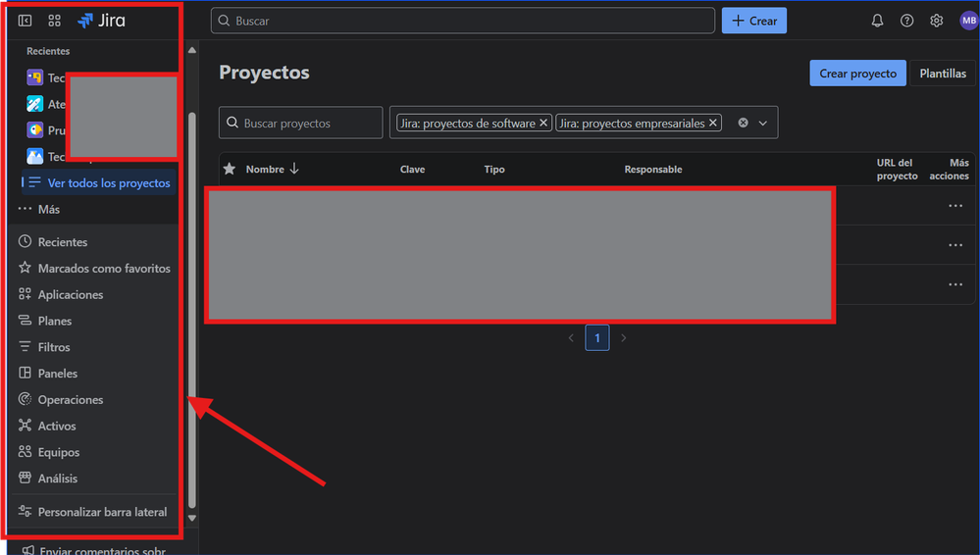The width and height of the screenshot is (980, 555).
Task: Open the MB profile avatar
Action: [x=969, y=21]
